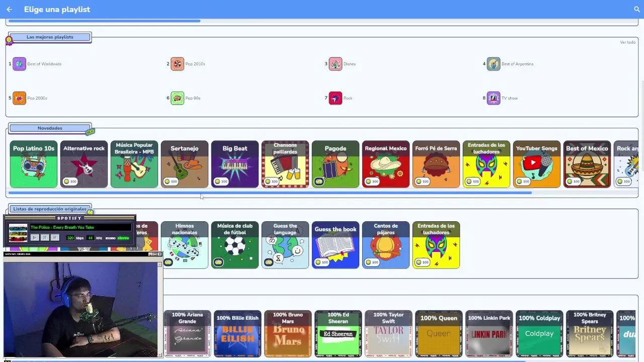Image resolution: width=644 pixels, height=362 pixels.
Task: Open the Pop 2000s playlist icon
Action: coord(19,98)
